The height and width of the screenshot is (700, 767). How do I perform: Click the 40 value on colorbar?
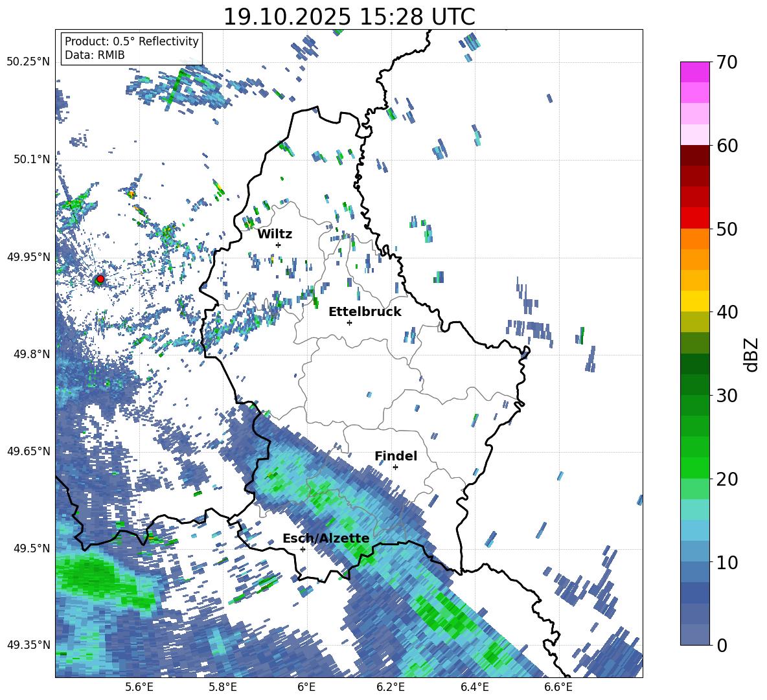pyautogui.click(x=727, y=312)
